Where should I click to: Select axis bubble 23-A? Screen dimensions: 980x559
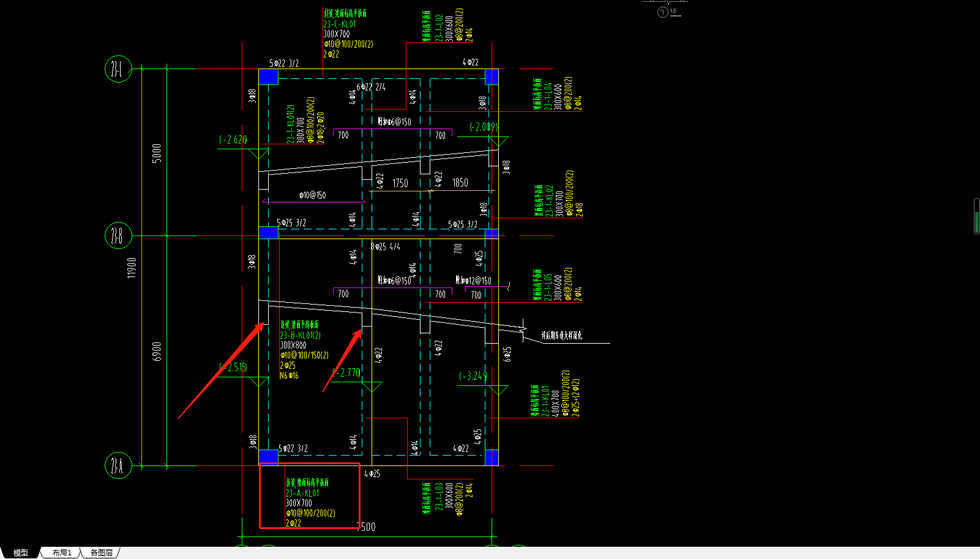(x=118, y=465)
